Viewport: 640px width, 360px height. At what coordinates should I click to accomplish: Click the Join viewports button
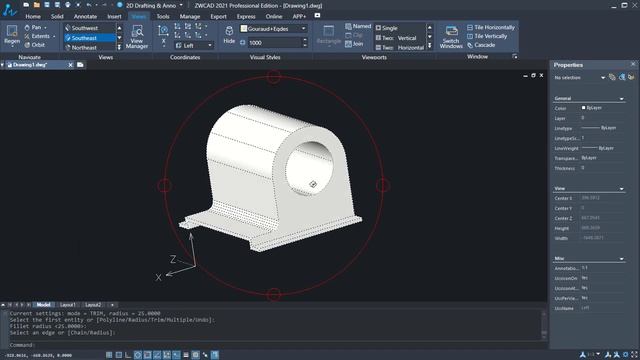tap(354, 44)
